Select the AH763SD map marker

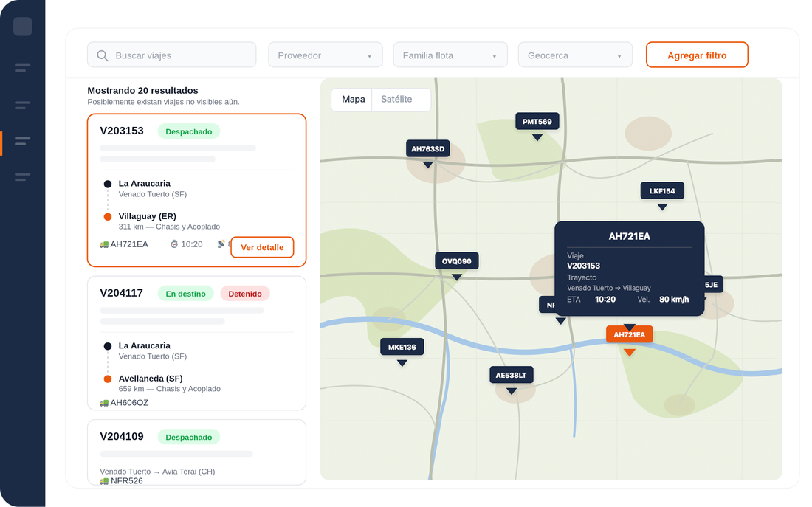pos(427,149)
